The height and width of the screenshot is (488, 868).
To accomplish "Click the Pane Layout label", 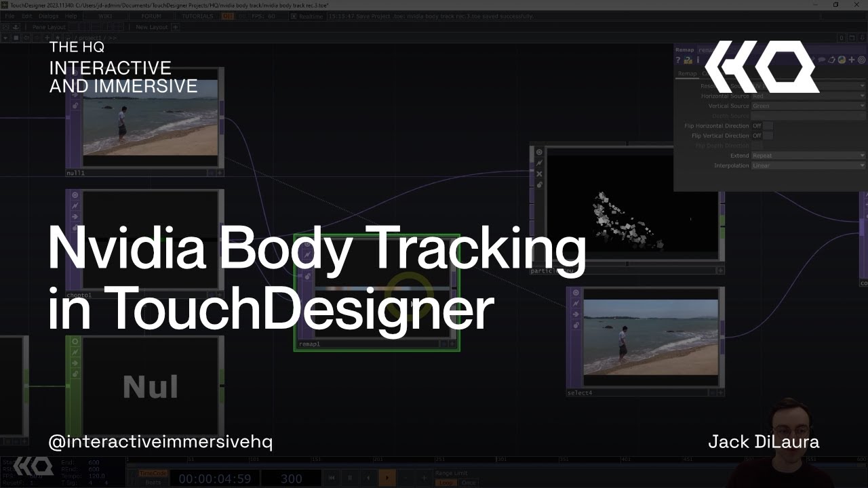I will [x=49, y=27].
